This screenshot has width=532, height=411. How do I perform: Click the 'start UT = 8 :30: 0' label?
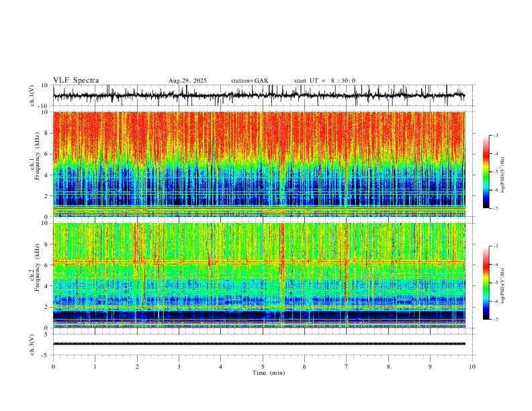(324, 81)
